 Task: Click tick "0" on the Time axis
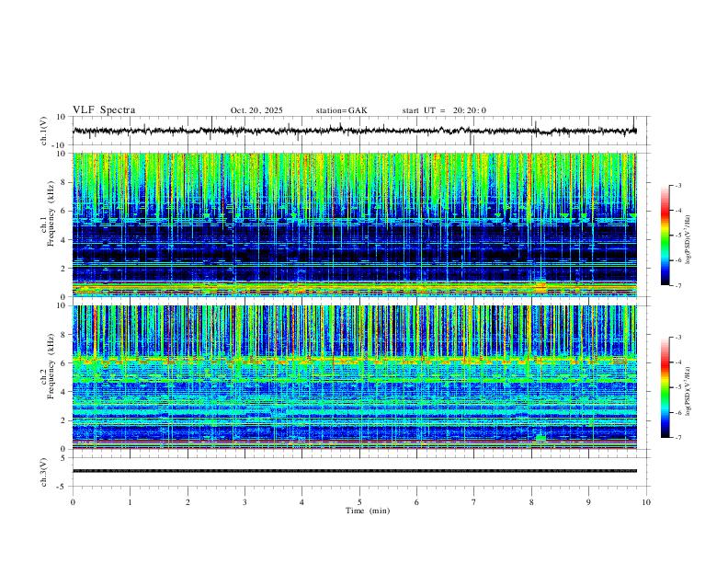[73, 502]
